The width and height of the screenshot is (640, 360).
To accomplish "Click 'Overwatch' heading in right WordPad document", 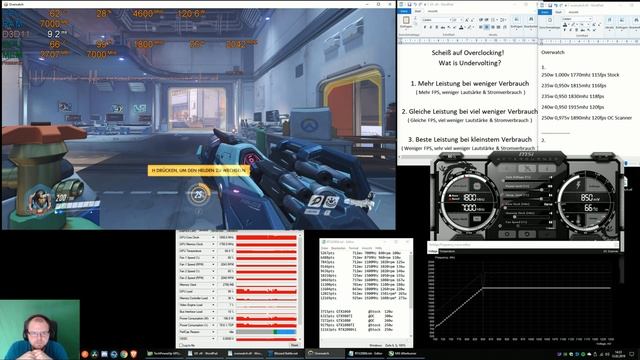I will [553, 53].
